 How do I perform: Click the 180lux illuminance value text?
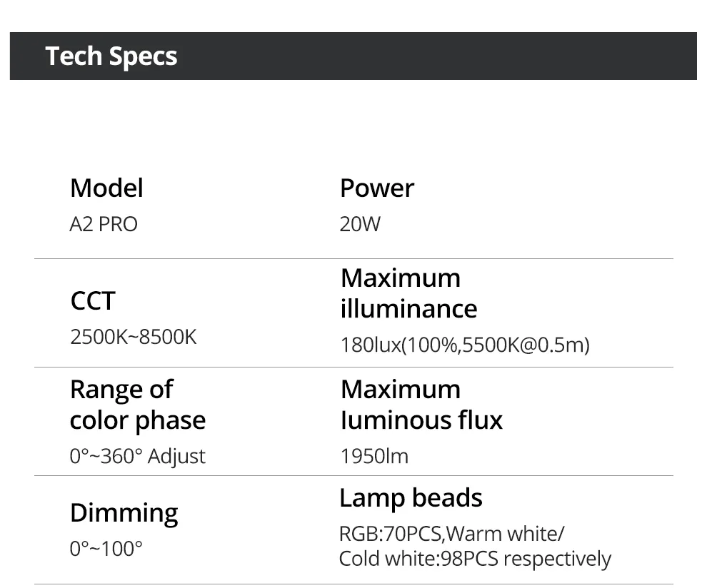[465, 345]
